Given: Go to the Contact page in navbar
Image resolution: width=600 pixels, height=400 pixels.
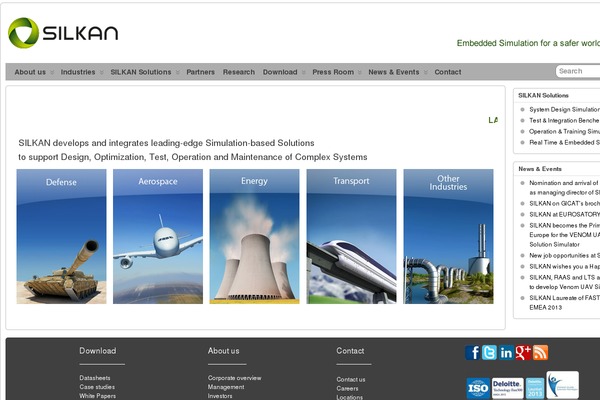Looking at the screenshot, I should pos(448,72).
